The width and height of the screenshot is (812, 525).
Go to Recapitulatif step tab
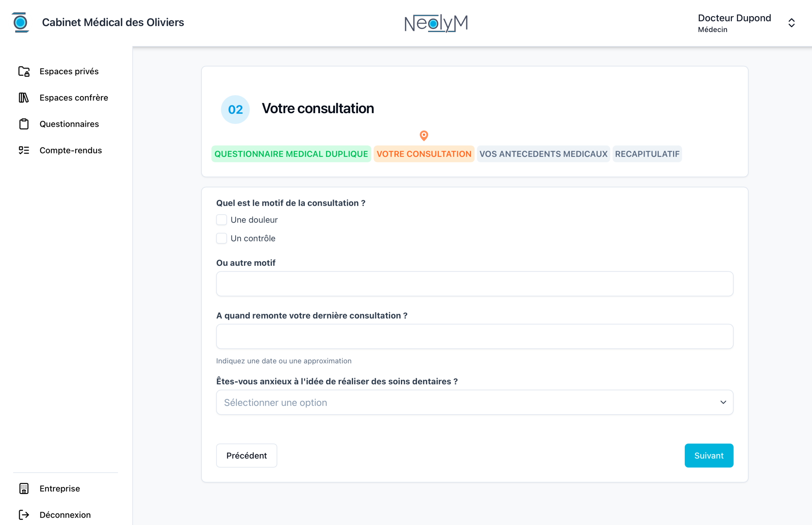(x=647, y=154)
